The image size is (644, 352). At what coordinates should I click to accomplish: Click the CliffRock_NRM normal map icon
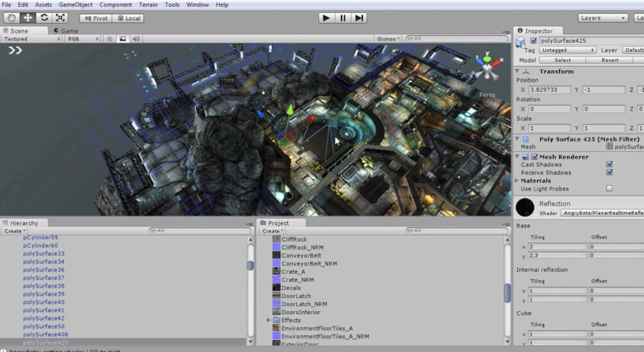(276, 248)
